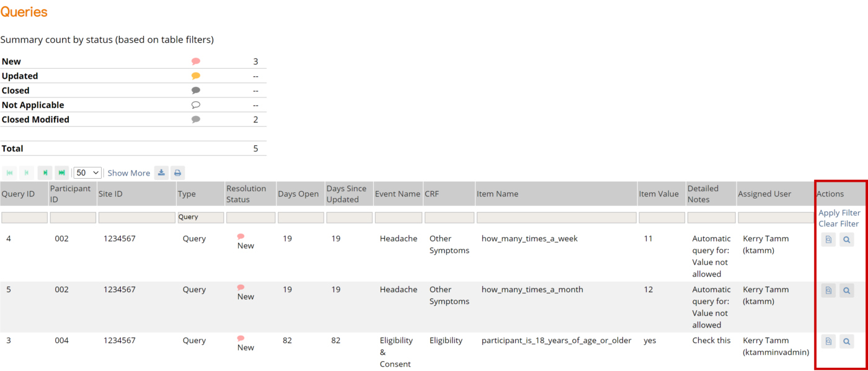The image size is (868, 371).
Task: Go to the first page of results
Action: [x=9, y=172]
